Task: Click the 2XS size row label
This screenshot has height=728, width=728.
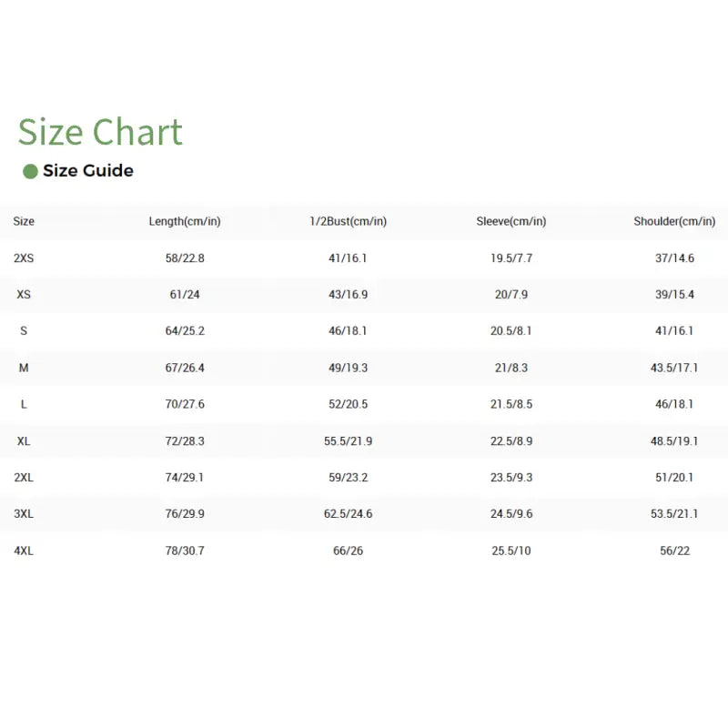Action: coord(24,258)
